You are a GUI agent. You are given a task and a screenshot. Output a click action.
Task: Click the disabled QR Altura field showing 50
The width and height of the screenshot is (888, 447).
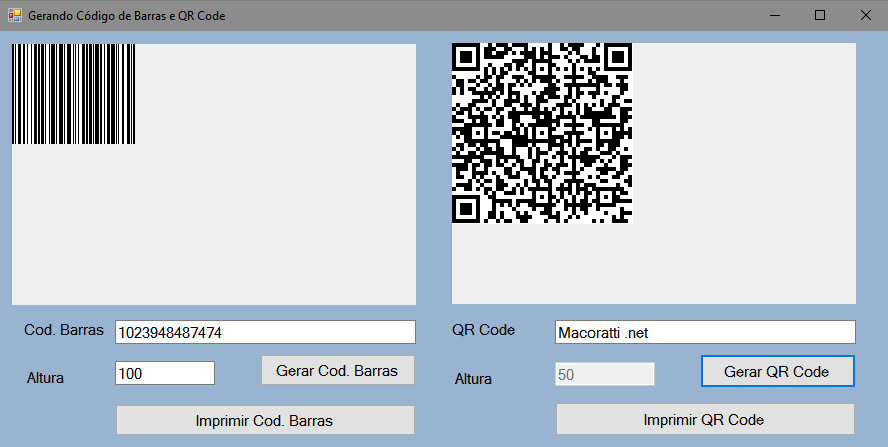tap(605, 374)
